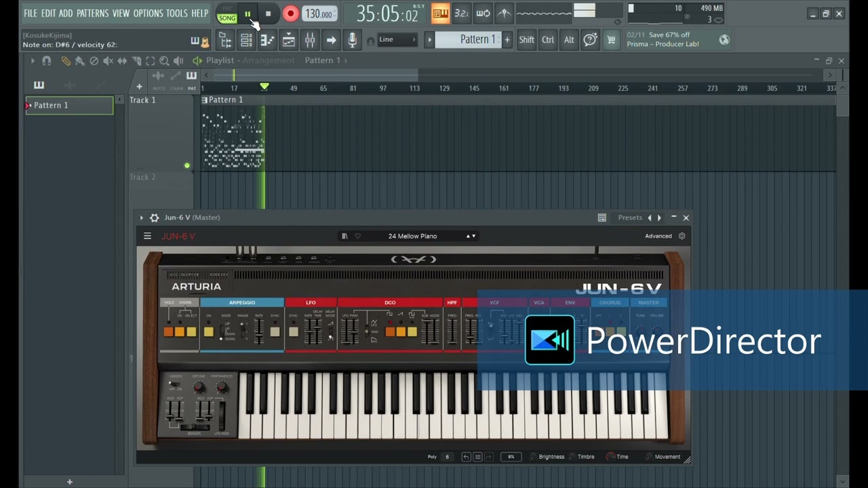Viewport: 868px width, 488px height.
Task: Click the Shift key button
Action: point(527,40)
